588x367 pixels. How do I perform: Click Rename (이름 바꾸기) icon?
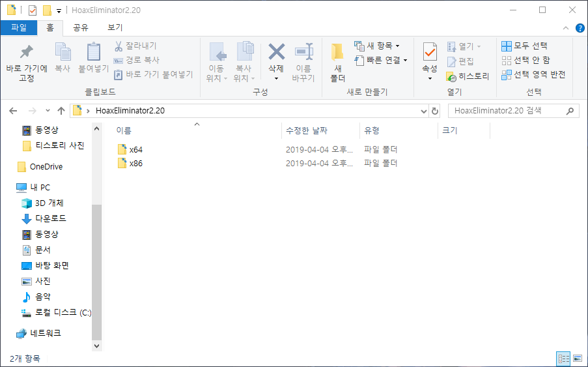tap(303, 51)
